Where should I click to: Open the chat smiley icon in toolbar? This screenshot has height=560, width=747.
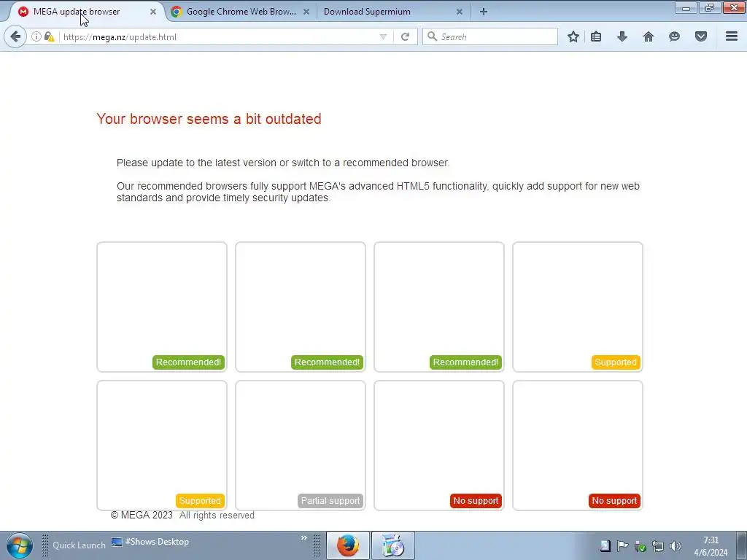[674, 36]
